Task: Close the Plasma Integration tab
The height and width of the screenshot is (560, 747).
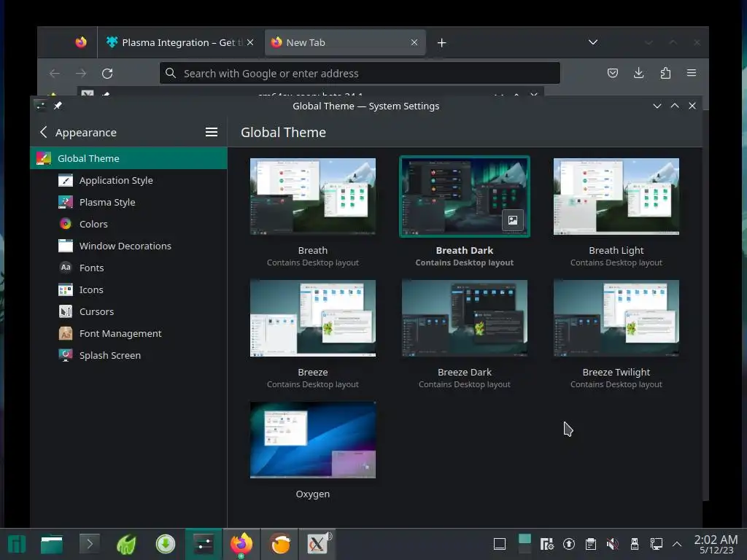Action: [250, 42]
